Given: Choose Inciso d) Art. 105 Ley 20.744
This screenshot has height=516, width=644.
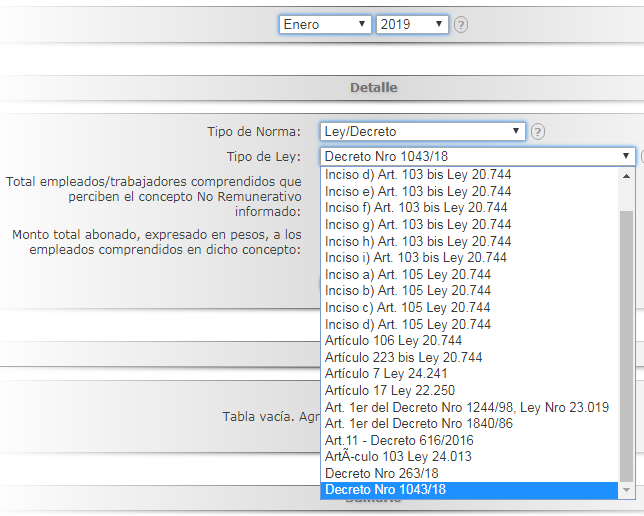Looking at the screenshot, I should pyautogui.click(x=407, y=324).
